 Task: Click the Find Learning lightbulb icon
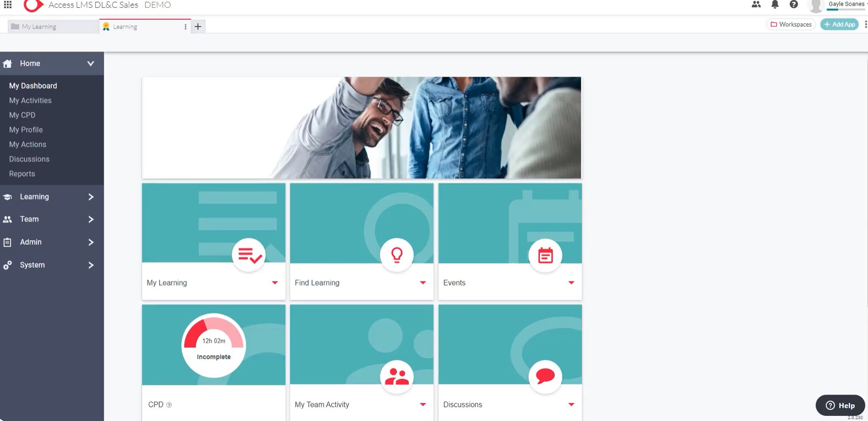(x=397, y=255)
